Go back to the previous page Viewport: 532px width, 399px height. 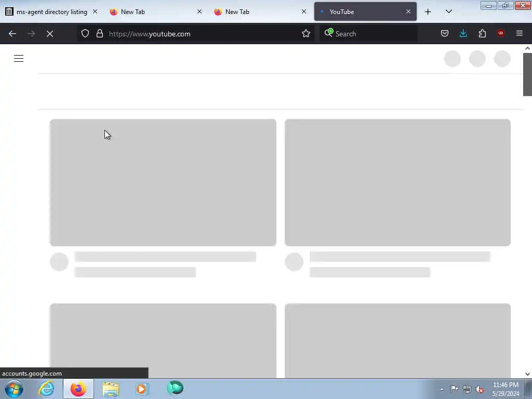point(12,34)
